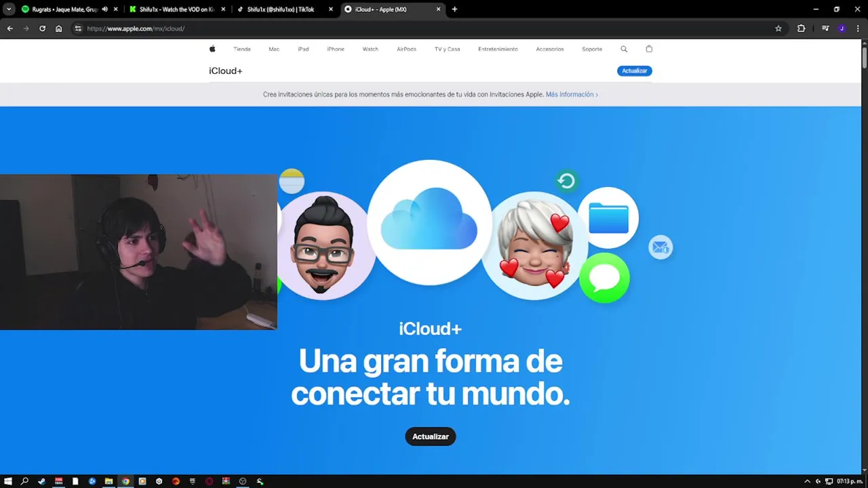Viewport: 868px width, 488px height.
Task: Close the Shifu1x TikTok tab
Action: [x=331, y=9]
